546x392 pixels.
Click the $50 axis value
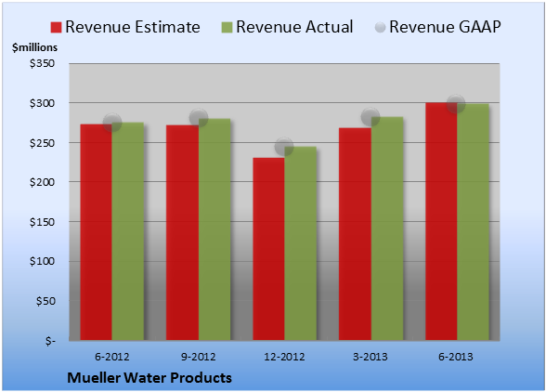point(45,301)
